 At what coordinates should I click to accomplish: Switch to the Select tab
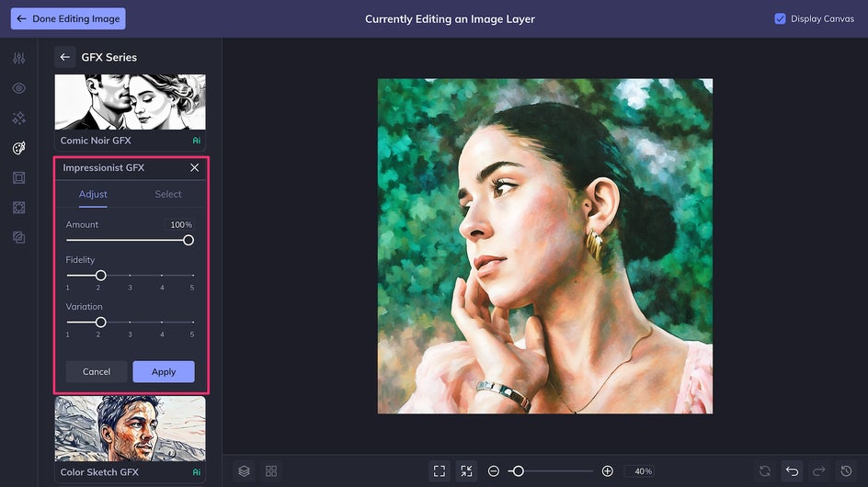[x=168, y=194]
